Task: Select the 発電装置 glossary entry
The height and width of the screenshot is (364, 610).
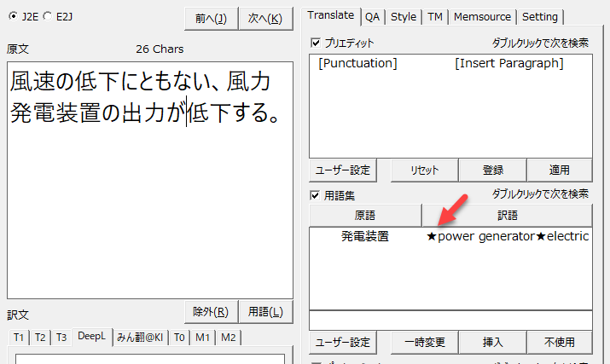Action: coord(364,236)
